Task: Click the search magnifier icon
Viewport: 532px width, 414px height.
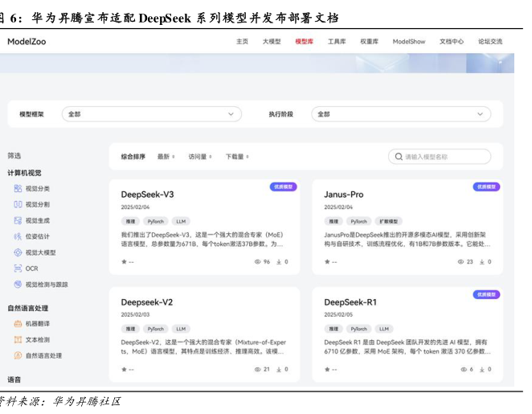Action: click(399, 157)
